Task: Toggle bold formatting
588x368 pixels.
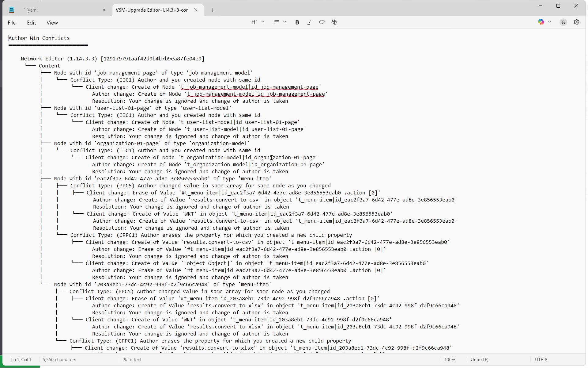Action: pos(297,22)
